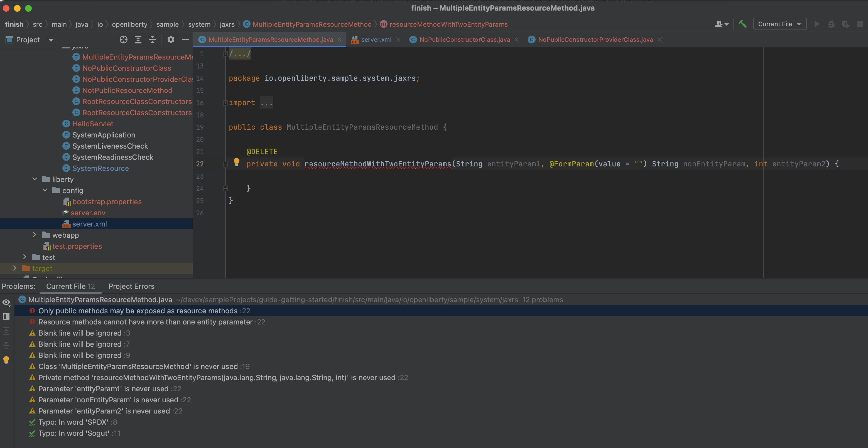Click the Run application play icon
The height and width of the screenshot is (448, 868).
(817, 24)
